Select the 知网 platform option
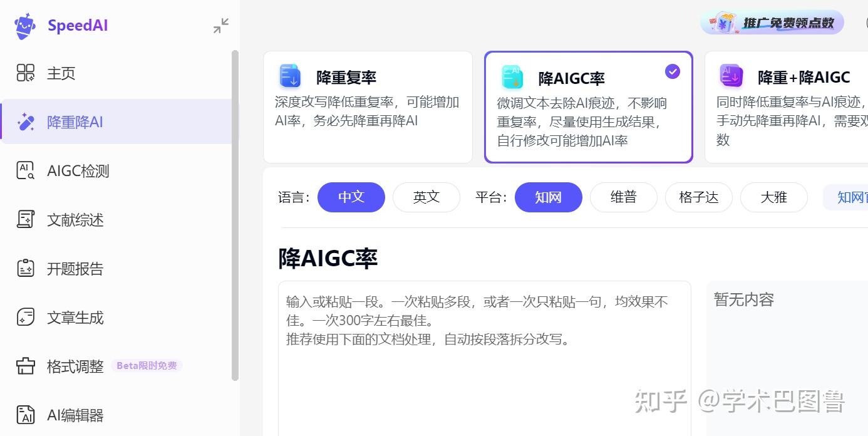 pos(549,197)
